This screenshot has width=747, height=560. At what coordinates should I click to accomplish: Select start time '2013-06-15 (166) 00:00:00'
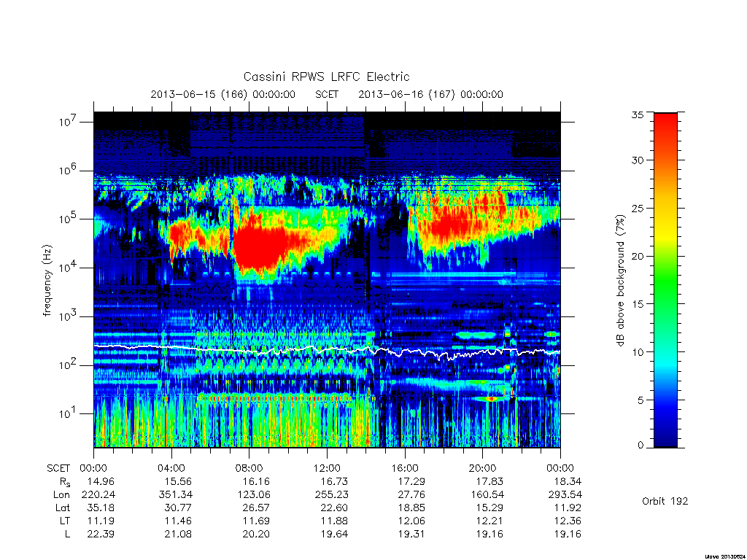(222, 94)
